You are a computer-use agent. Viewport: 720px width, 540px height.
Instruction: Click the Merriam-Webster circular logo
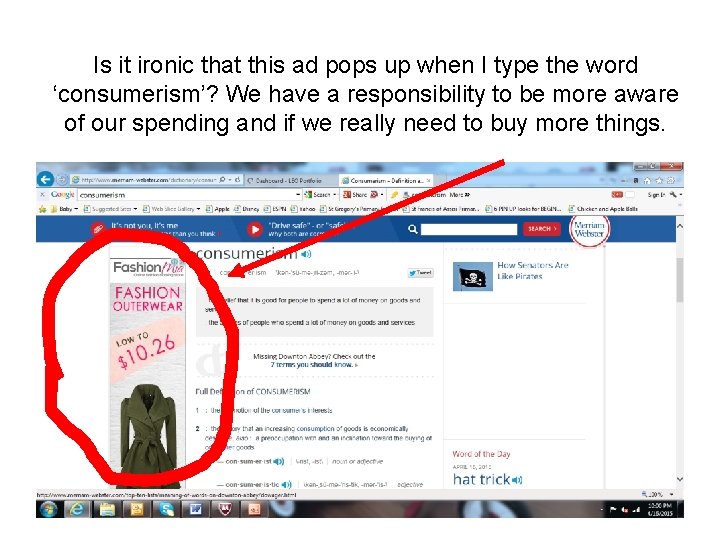(x=590, y=230)
